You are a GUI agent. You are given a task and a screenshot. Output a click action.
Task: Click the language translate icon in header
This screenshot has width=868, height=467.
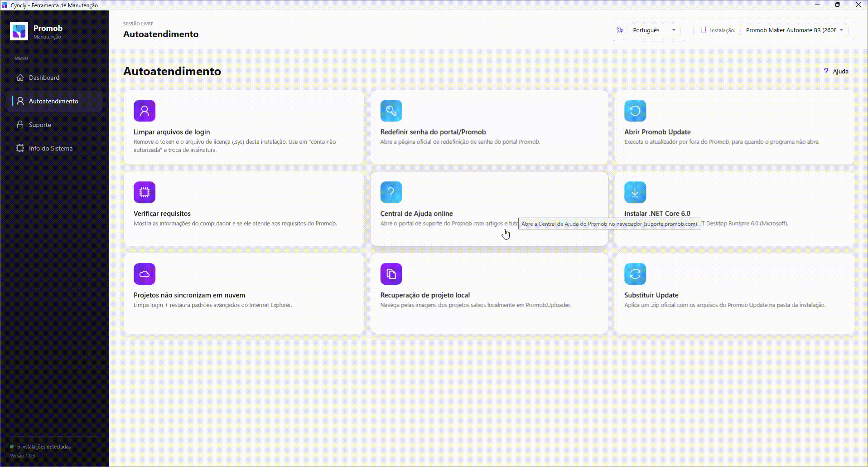click(620, 30)
